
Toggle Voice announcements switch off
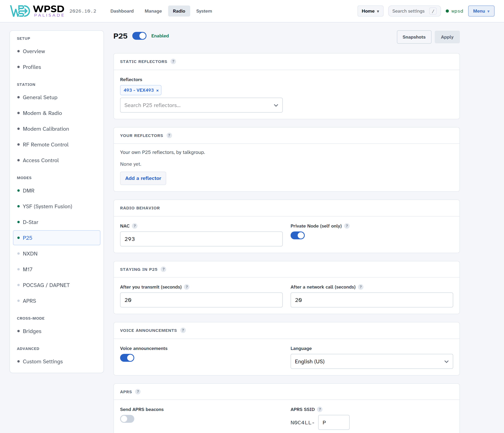[x=127, y=358]
